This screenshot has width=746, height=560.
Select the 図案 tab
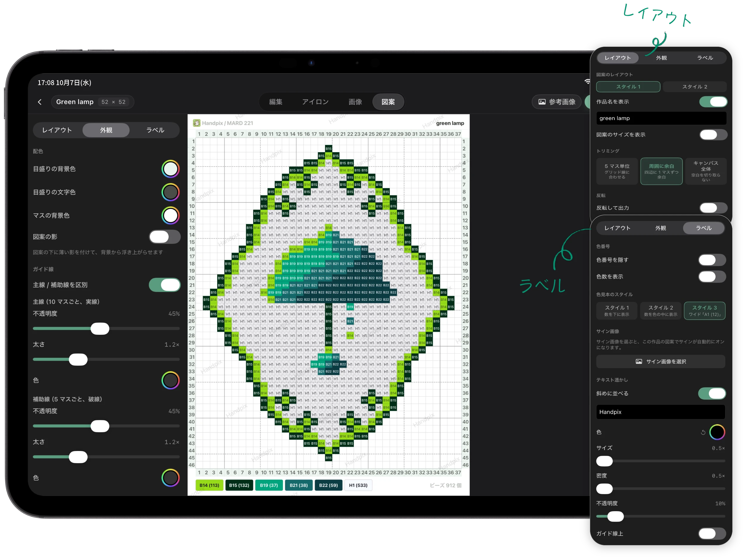click(x=388, y=102)
